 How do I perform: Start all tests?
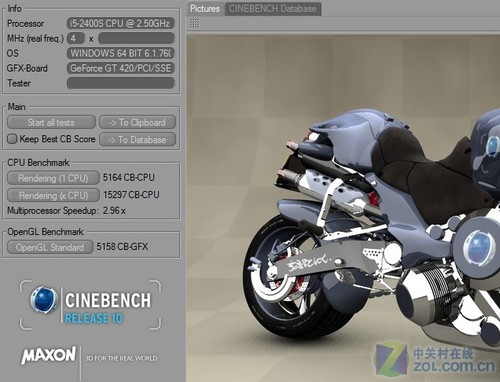(x=51, y=122)
